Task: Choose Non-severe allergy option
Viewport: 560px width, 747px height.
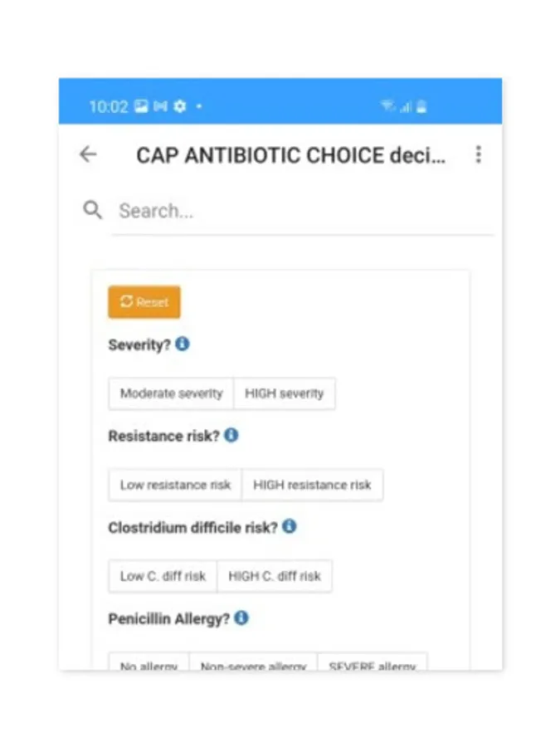Action: pyautogui.click(x=253, y=664)
